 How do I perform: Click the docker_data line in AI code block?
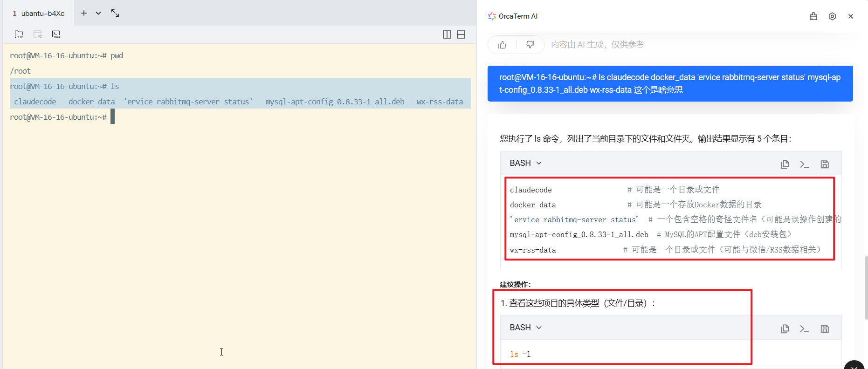[635, 205]
